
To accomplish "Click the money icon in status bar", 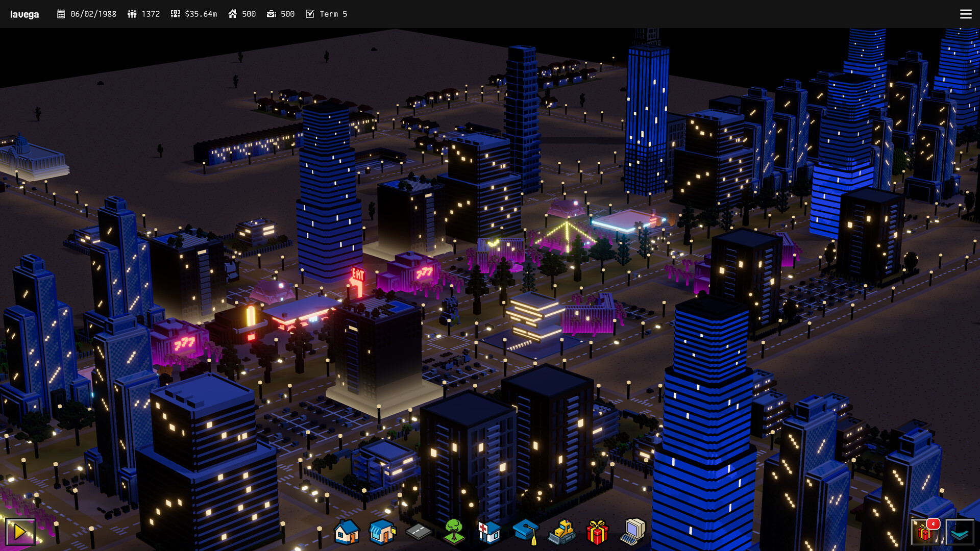I will click(176, 14).
